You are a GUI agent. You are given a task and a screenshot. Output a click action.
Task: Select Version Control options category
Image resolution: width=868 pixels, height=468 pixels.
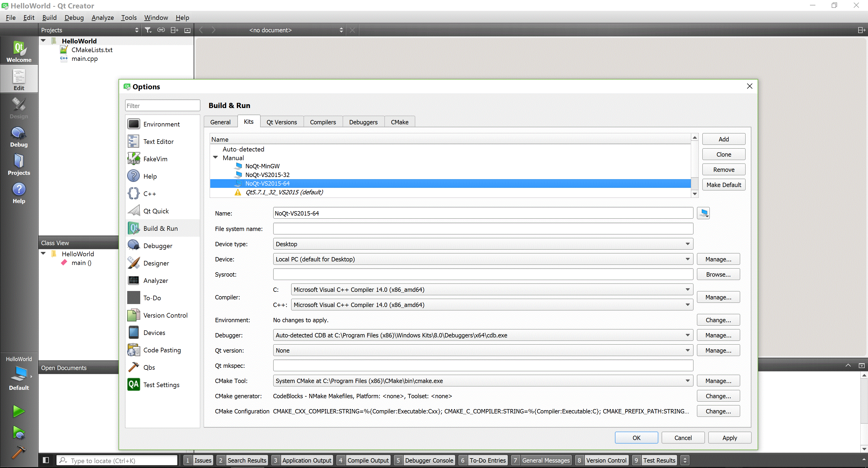pos(162,315)
